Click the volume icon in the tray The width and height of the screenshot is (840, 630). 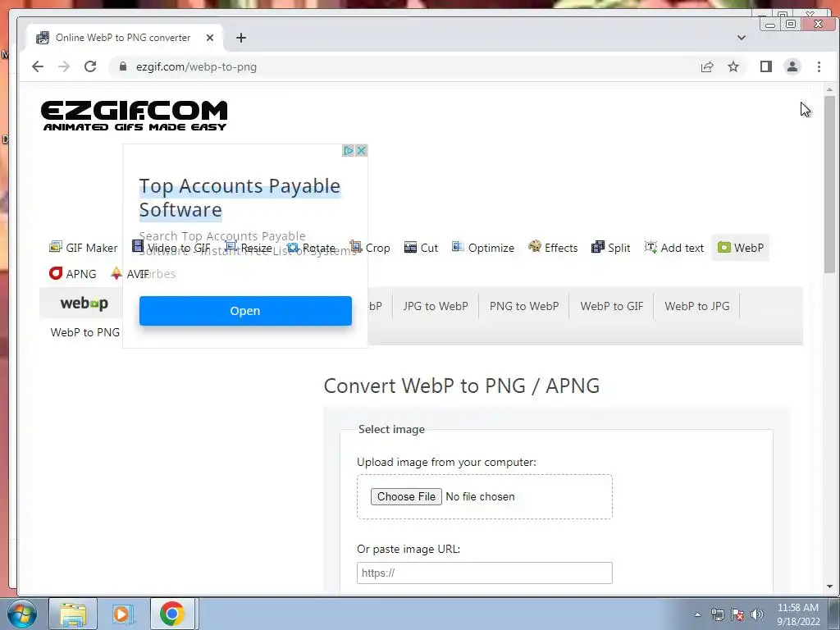757,614
